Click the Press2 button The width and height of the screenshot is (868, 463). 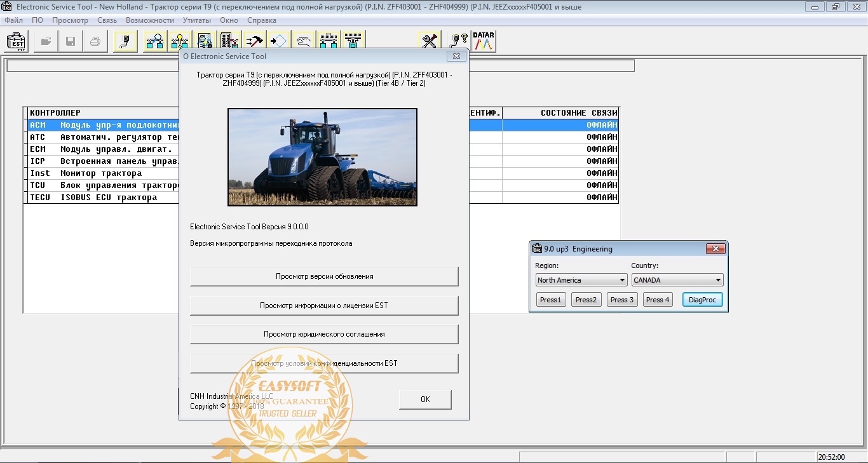click(x=586, y=300)
